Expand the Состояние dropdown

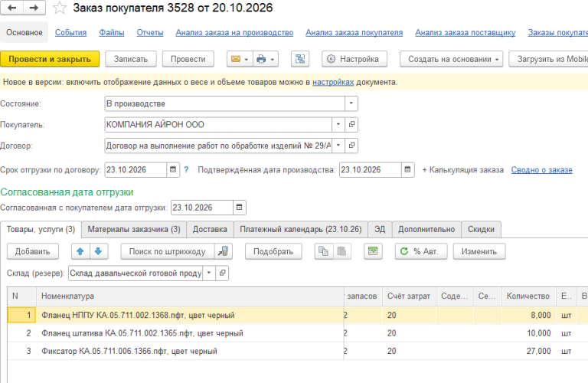[x=351, y=103]
